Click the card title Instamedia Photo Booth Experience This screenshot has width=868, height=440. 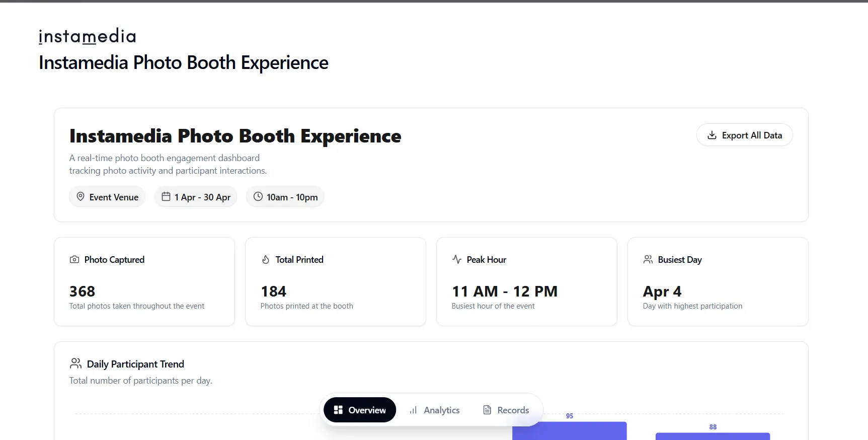(x=235, y=136)
